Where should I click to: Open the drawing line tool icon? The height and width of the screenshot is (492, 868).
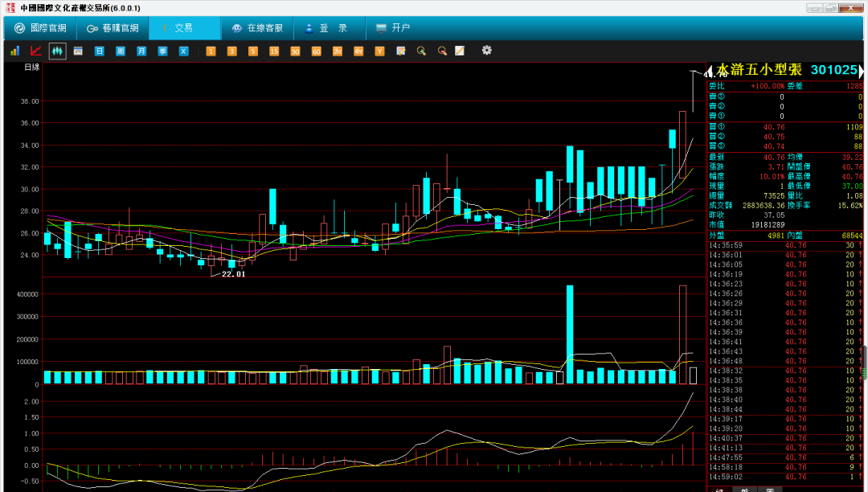pyautogui.click(x=460, y=51)
